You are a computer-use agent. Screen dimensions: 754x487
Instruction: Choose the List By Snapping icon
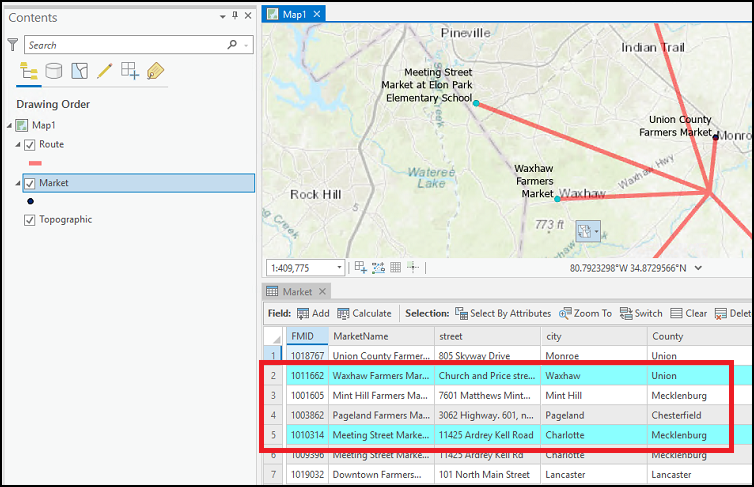pos(130,71)
